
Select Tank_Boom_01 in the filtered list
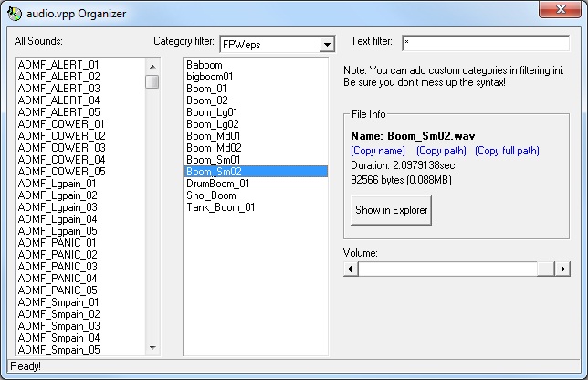[220, 207]
